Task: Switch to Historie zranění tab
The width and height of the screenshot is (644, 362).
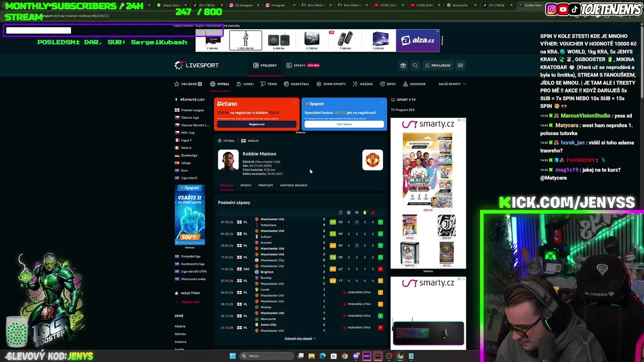Action: pyautogui.click(x=294, y=186)
